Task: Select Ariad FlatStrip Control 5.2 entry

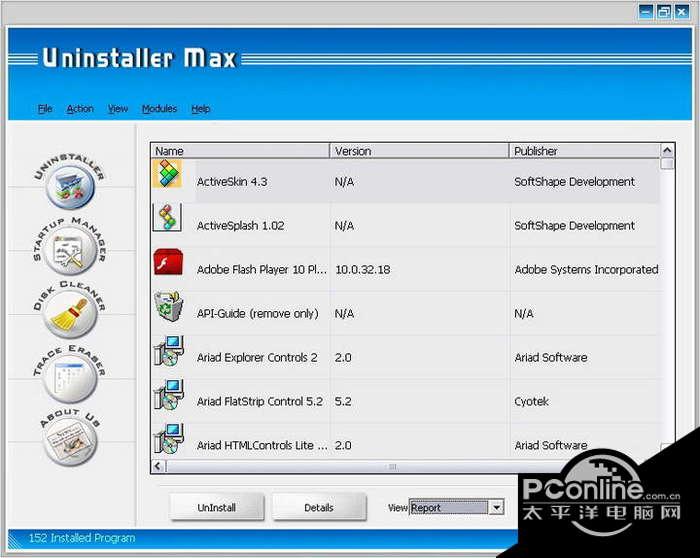Action: (x=405, y=401)
